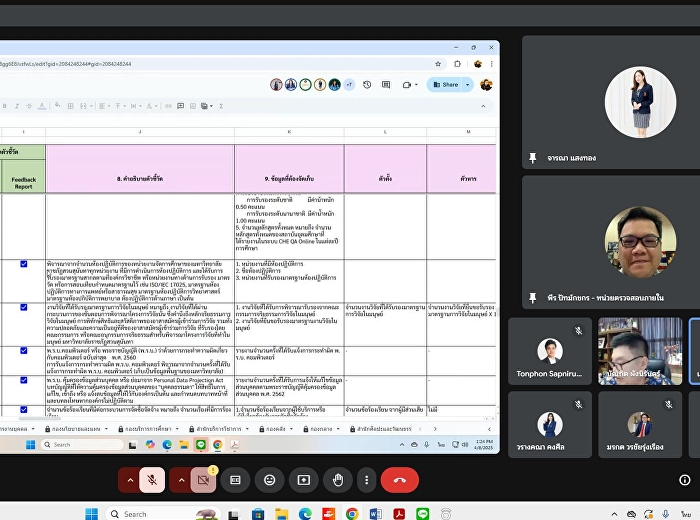Raise hand in the meeting

pos(338,480)
